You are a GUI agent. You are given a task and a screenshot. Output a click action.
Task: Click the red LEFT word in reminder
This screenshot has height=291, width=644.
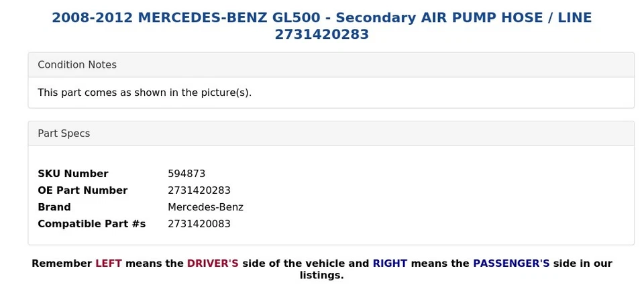coord(108,264)
